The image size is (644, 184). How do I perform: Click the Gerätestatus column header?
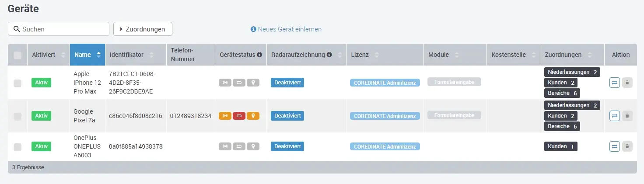coord(241,55)
